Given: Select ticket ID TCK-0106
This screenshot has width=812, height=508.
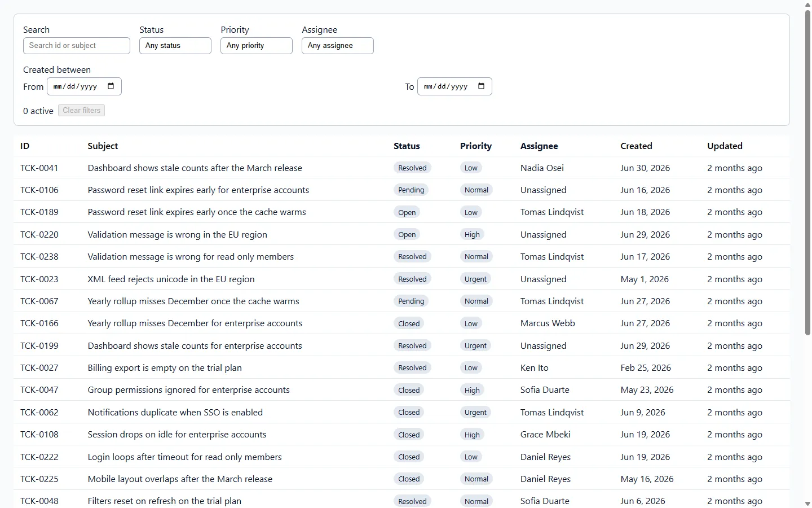Looking at the screenshot, I should pyautogui.click(x=39, y=190).
